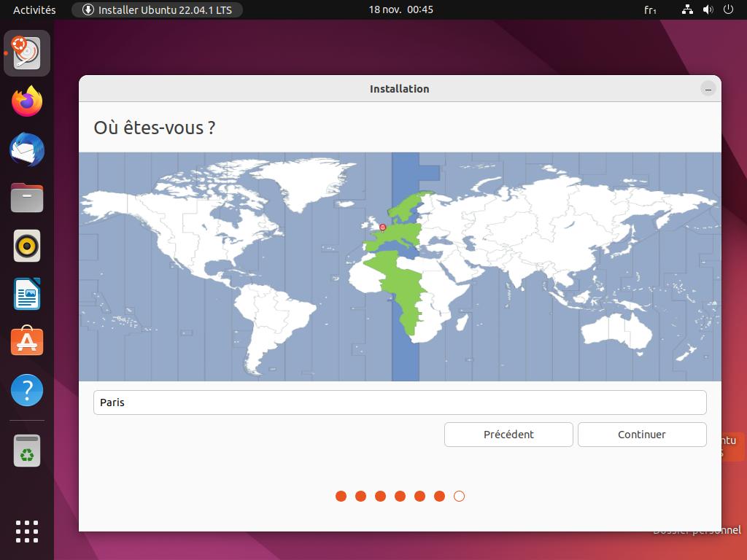Open Thunderbird mail client
The height and width of the screenshot is (560, 747).
(27, 150)
